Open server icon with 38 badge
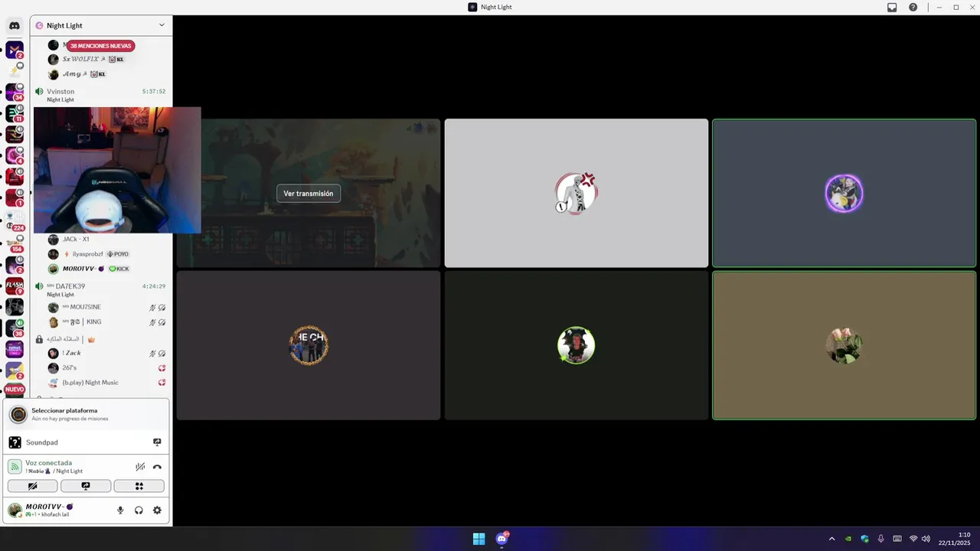The image size is (980, 551). point(15,328)
